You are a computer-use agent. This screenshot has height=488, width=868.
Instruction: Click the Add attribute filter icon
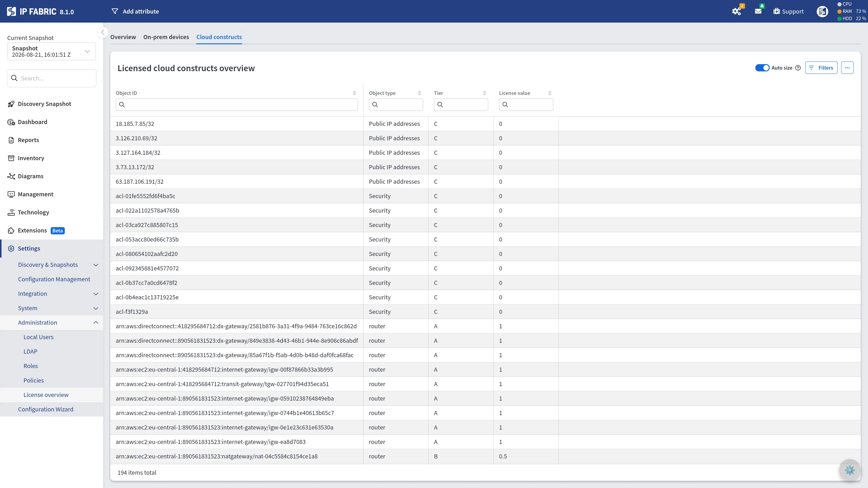pos(115,12)
